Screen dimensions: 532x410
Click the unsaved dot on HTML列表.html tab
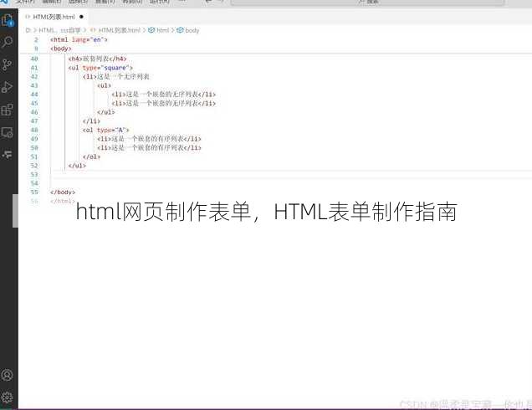click(81, 17)
